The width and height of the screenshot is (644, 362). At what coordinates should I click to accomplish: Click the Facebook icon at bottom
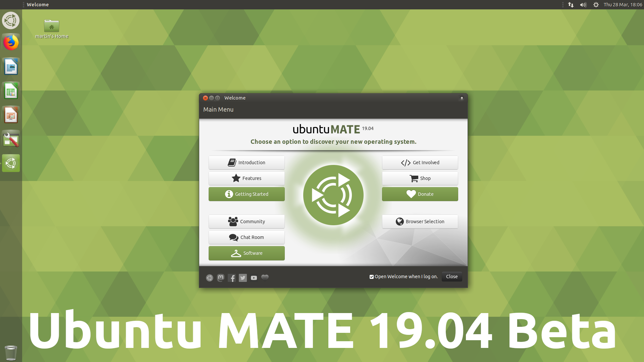coord(232,278)
